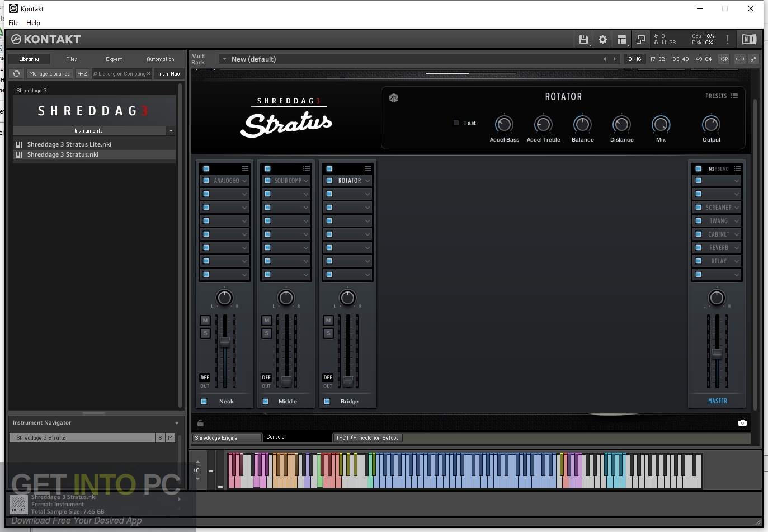Click the aux button in rack header
Image resolution: width=768 pixels, height=532 pixels.
[x=740, y=59]
